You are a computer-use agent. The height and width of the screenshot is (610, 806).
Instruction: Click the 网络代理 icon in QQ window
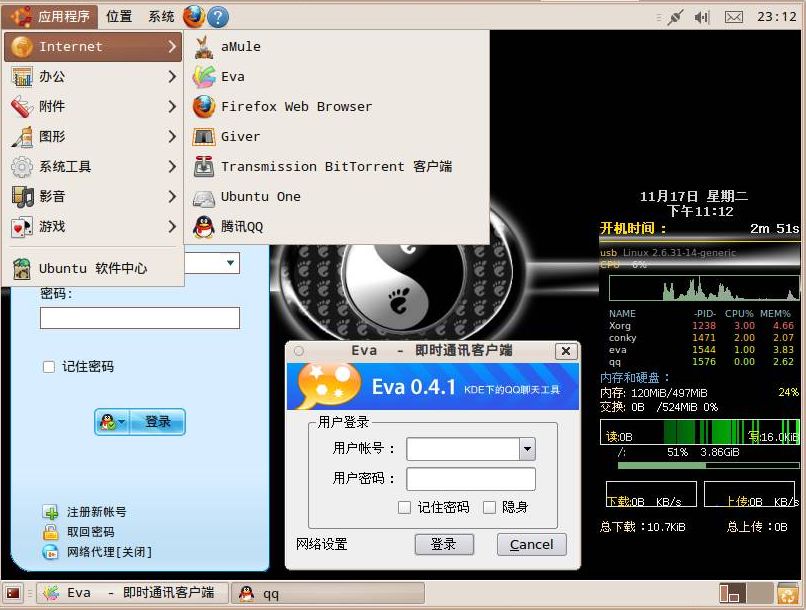click(x=50, y=552)
